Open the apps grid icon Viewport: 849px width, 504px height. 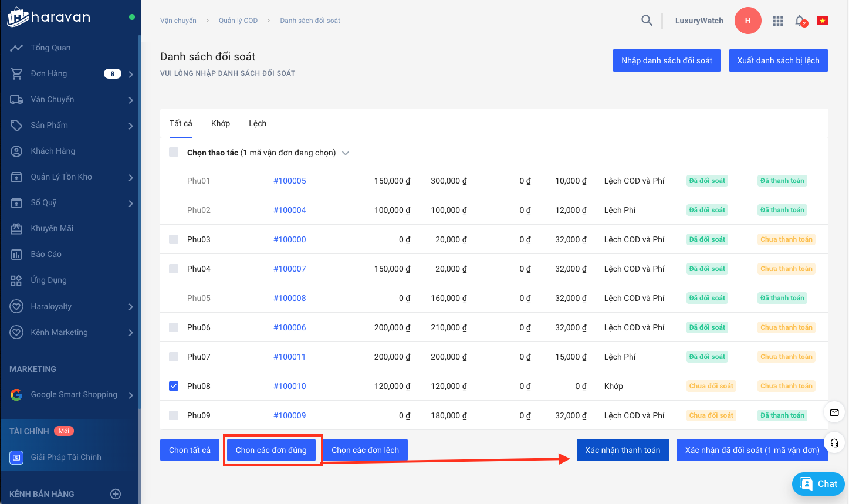click(x=778, y=21)
